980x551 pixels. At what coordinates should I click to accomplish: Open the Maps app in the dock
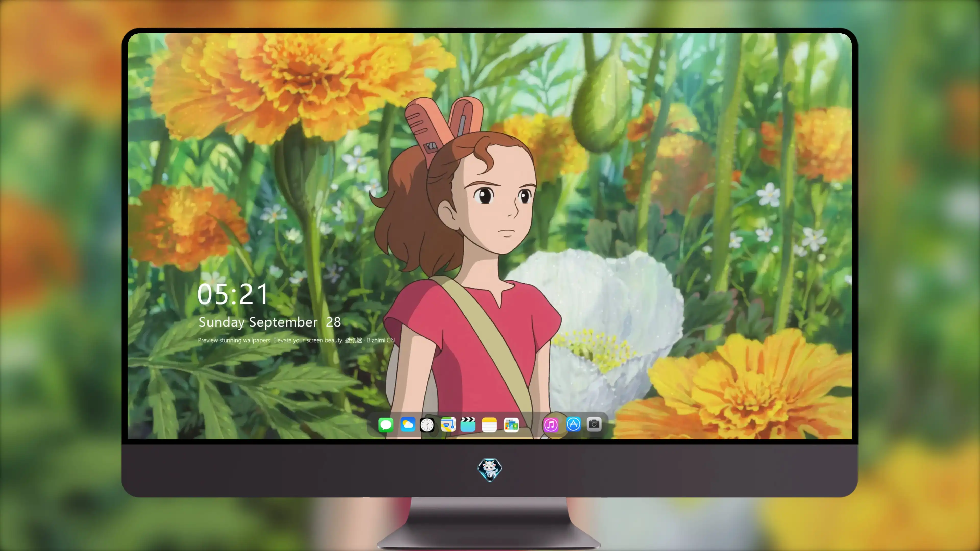point(448,424)
